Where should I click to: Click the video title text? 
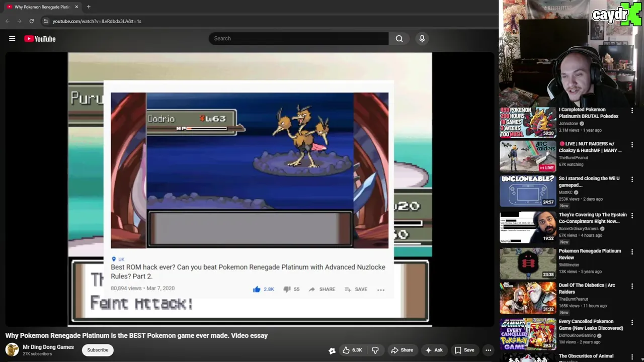(136, 335)
